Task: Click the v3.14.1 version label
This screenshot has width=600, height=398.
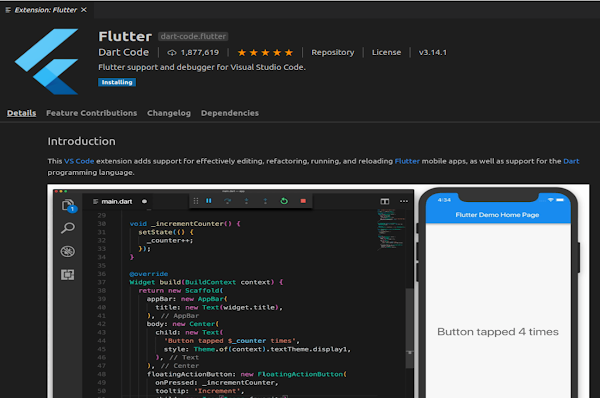Action: tap(432, 52)
